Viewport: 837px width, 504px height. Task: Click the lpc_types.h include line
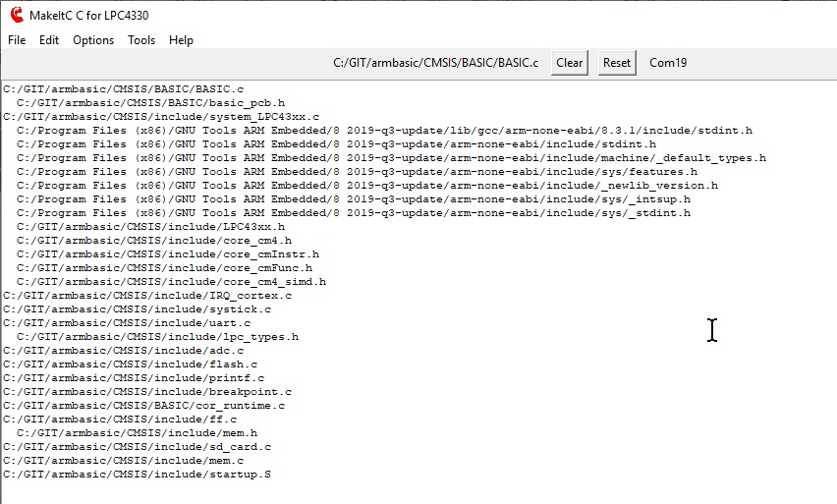(x=157, y=336)
